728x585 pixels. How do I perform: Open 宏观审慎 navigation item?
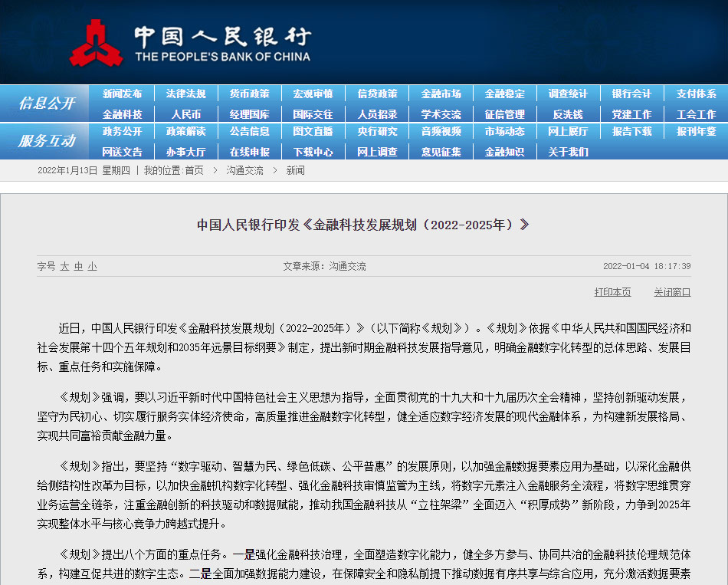(313, 94)
